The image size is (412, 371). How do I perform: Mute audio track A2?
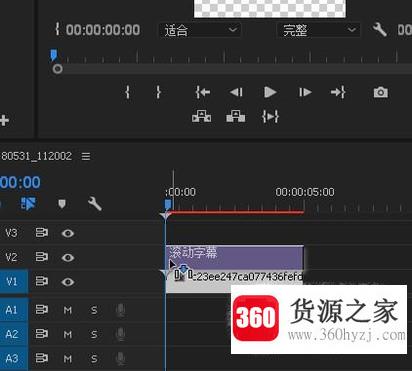[x=68, y=334]
